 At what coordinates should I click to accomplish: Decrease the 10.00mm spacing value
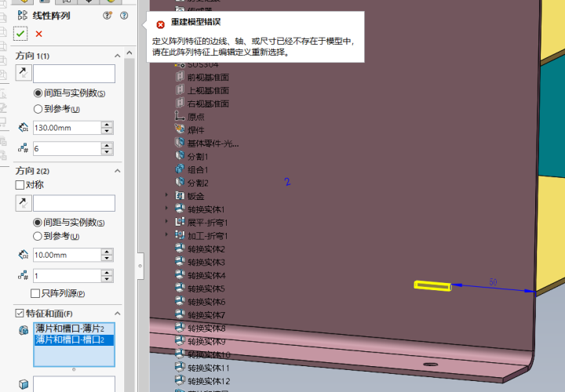point(107,258)
